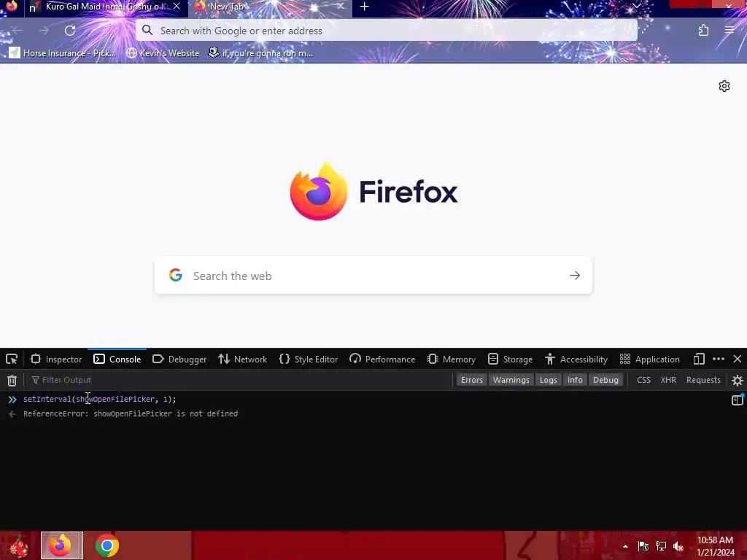Switch to multi-line editor mode icon
The width and height of the screenshot is (747, 560).
coord(737,400)
